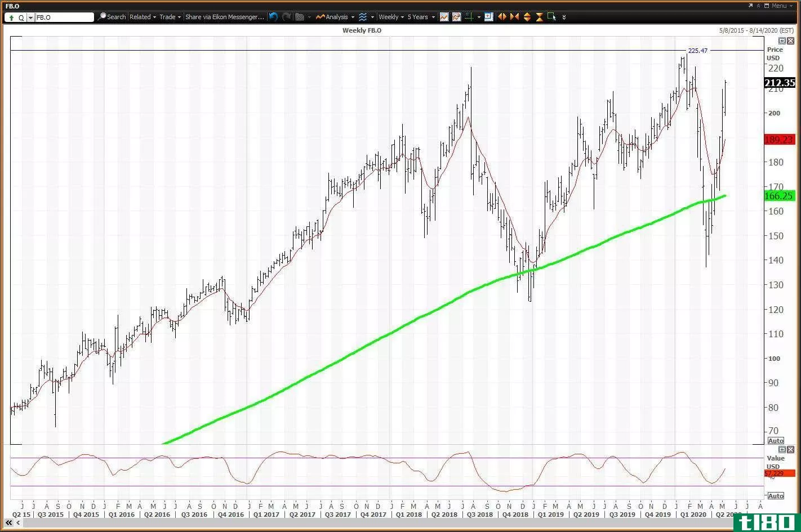Click the undo arrow icon
The width and height of the screenshot is (801, 532).
coord(273,17)
